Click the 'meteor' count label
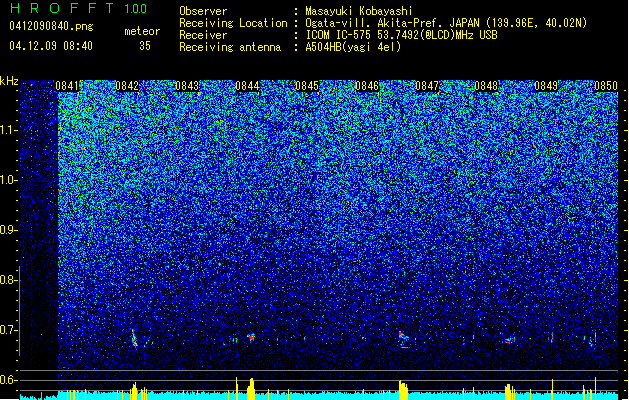629x400 pixels. 142,31
